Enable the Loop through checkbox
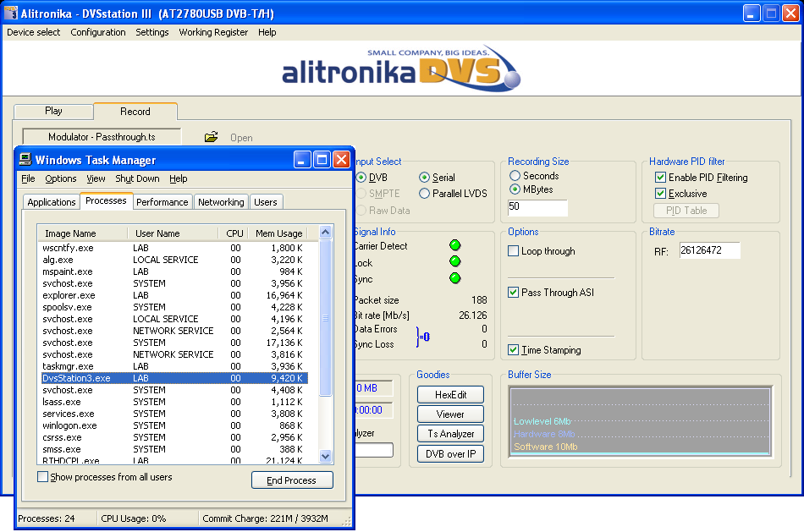The height and width of the screenshot is (532, 804). (513, 251)
